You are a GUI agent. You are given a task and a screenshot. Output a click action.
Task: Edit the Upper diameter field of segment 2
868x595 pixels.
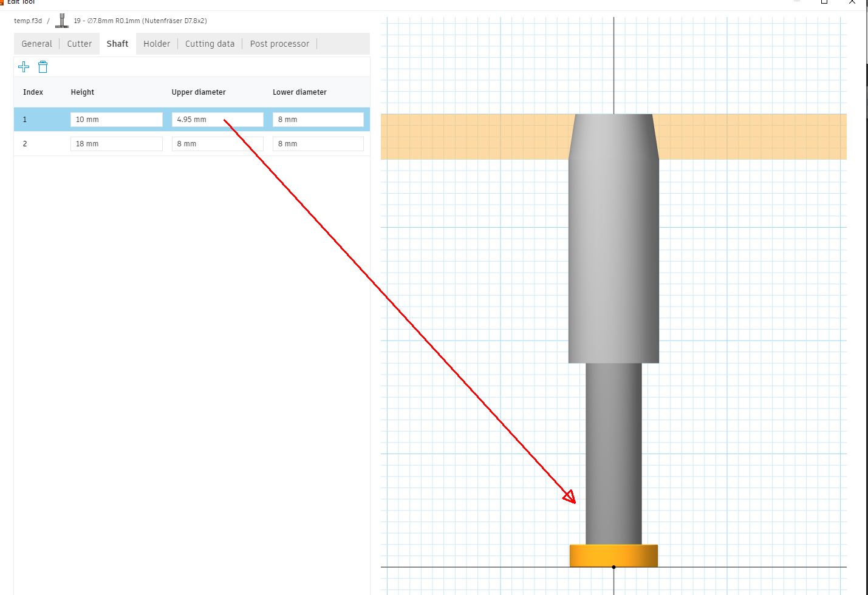pyautogui.click(x=217, y=143)
